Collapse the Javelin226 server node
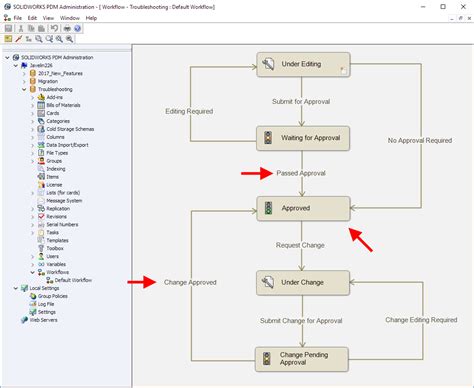This screenshot has width=474, height=388. (x=16, y=65)
